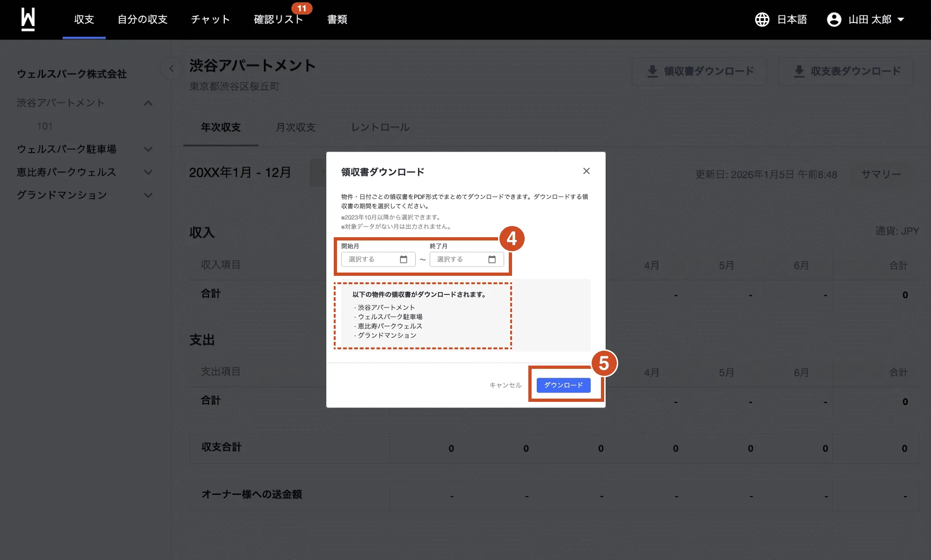Image resolution: width=931 pixels, height=560 pixels.
Task: Open calendar icon in 終了月 field
Action: tap(492, 260)
